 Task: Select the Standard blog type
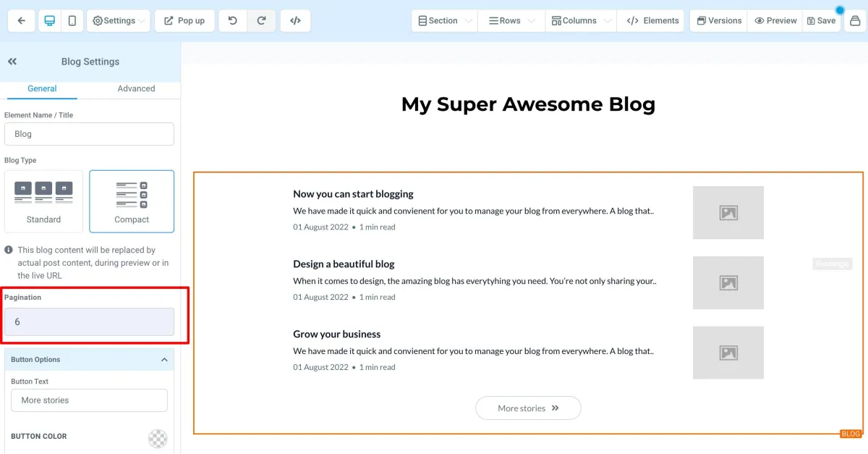43,201
